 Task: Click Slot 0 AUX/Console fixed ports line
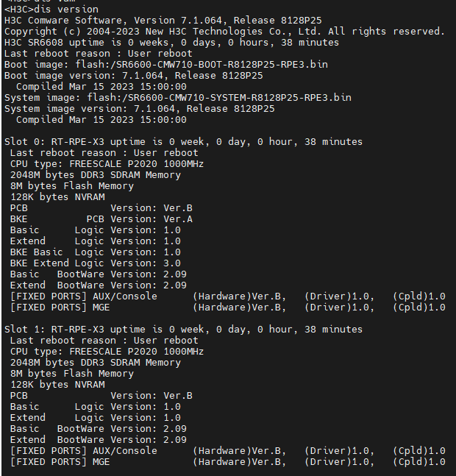coord(228,296)
